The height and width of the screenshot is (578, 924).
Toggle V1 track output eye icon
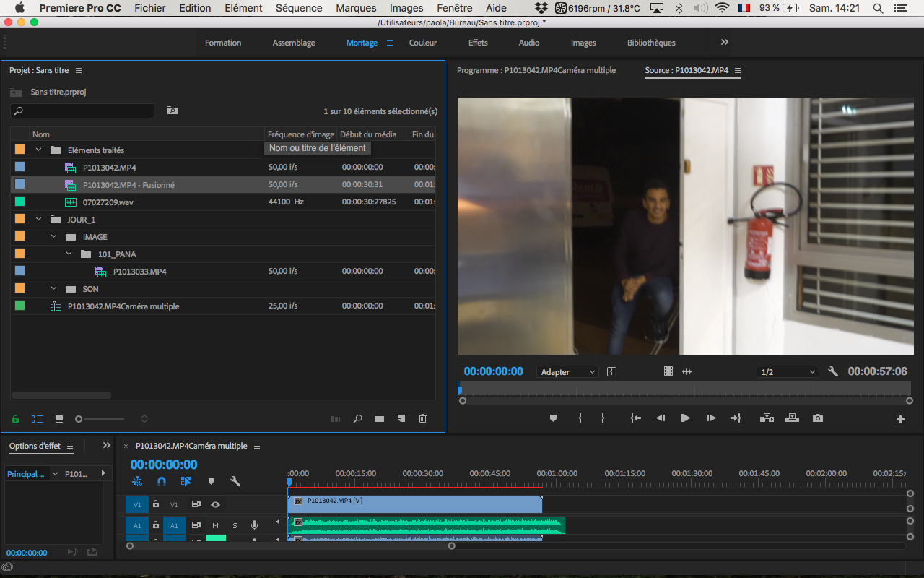coord(215,504)
